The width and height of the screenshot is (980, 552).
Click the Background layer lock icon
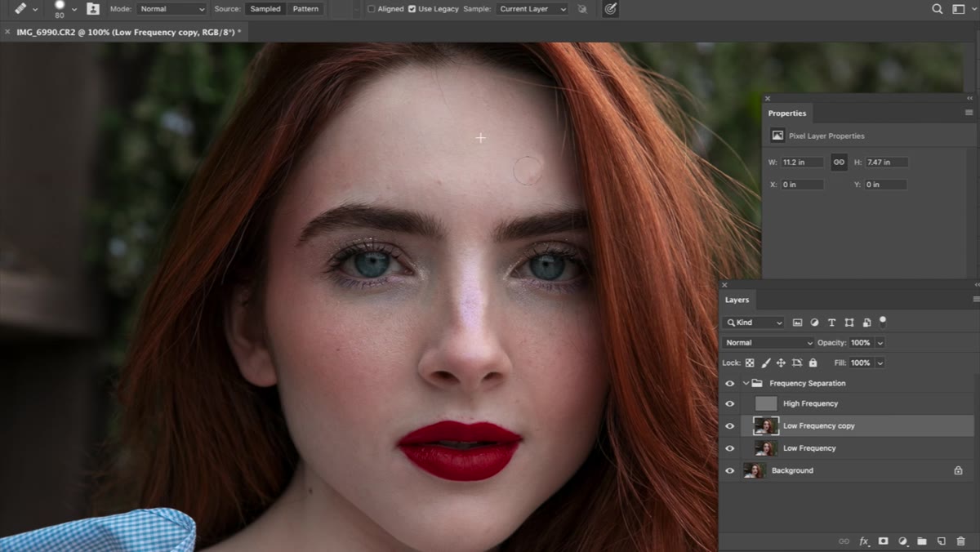959,470
